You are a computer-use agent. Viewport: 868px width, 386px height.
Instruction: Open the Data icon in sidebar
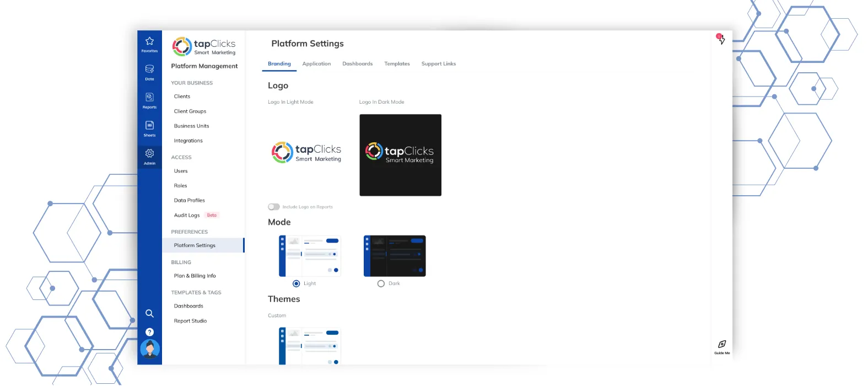click(x=149, y=70)
